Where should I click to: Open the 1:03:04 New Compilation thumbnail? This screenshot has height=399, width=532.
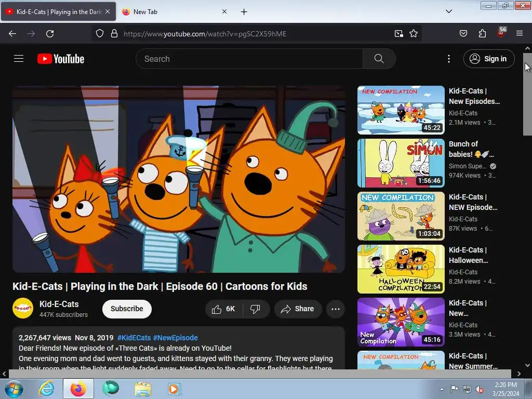coord(401,216)
